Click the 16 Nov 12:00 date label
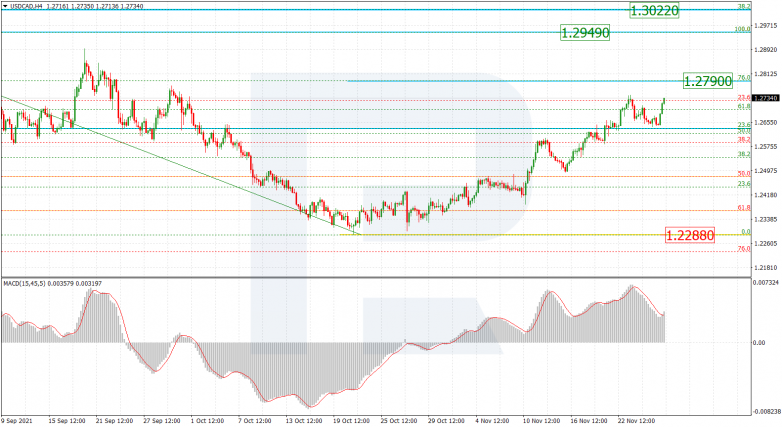 (589, 421)
